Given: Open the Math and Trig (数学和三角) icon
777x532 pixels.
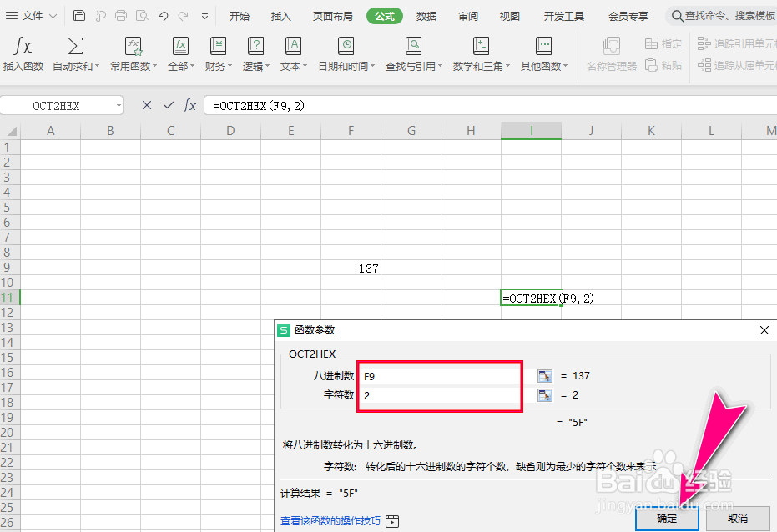Looking at the screenshot, I should point(481,46).
